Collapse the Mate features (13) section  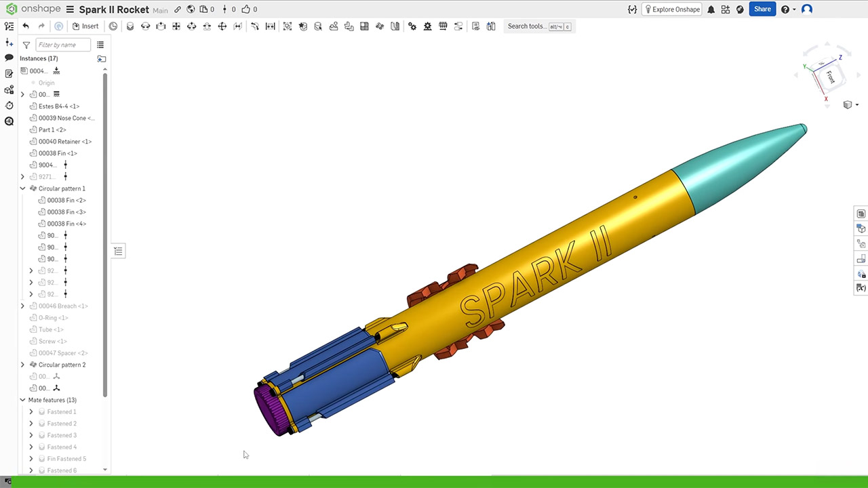tap(22, 400)
